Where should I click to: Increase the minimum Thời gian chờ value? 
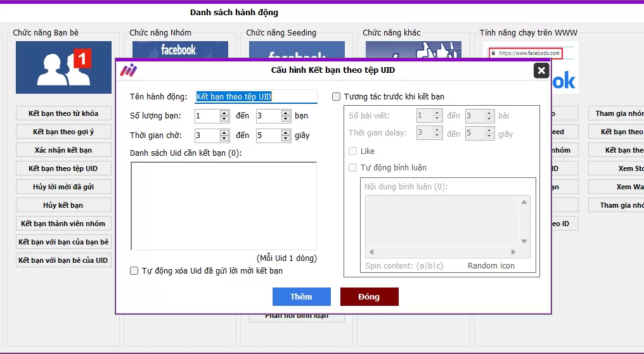[x=224, y=132]
